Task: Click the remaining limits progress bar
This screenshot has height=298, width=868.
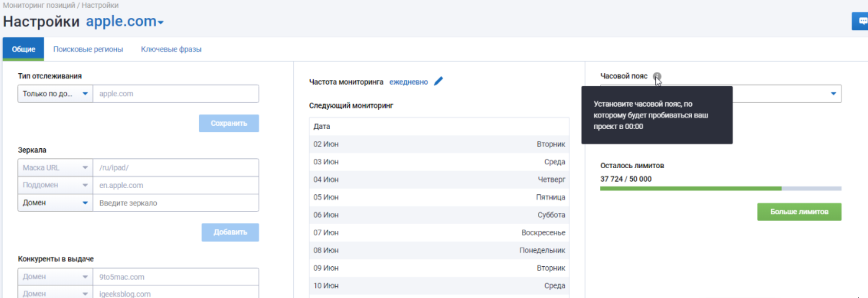Action: (721, 189)
